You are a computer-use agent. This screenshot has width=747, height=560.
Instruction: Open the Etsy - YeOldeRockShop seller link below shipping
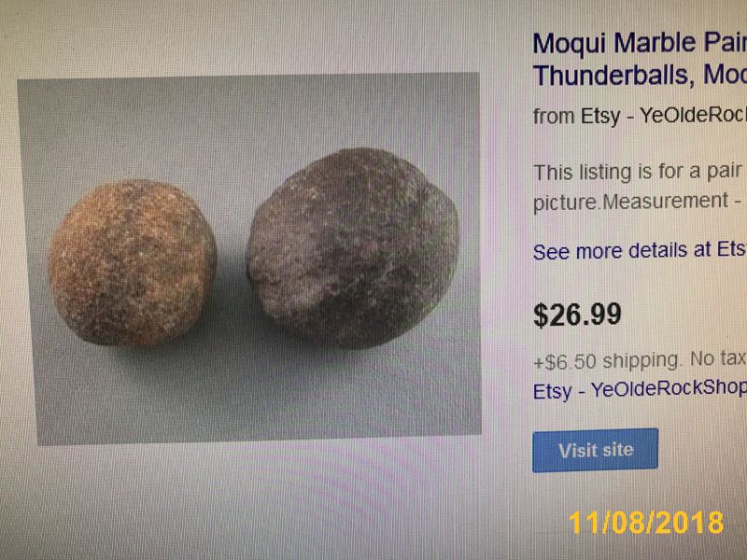click(x=640, y=390)
